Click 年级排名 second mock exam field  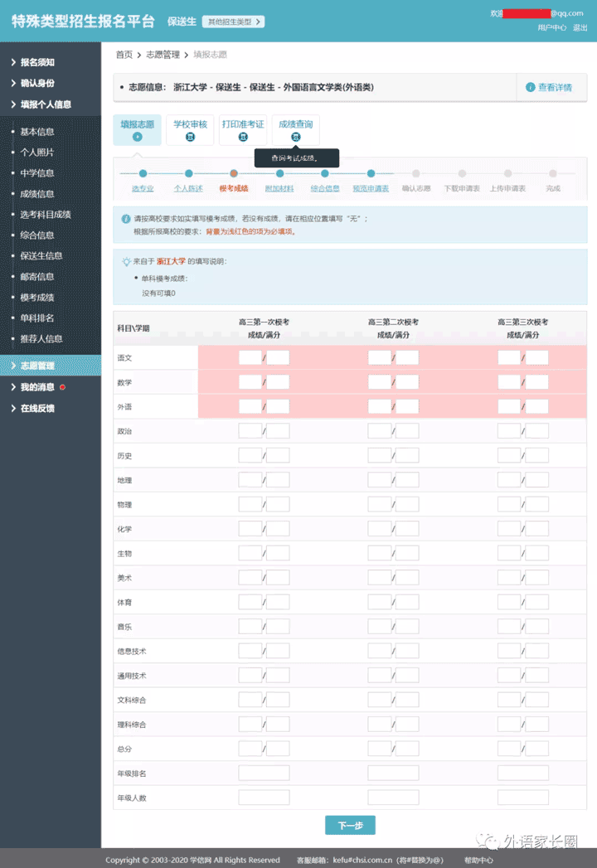pyautogui.click(x=394, y=773)
